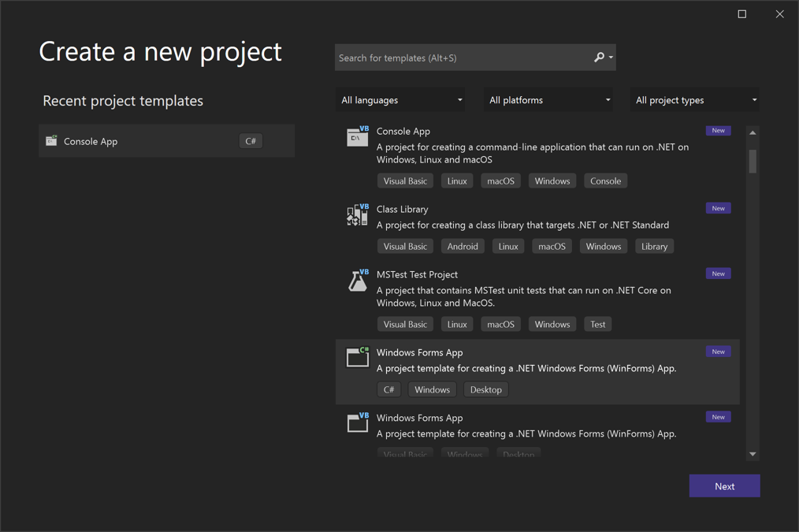Image resolution: width=799 pixels, height=532 pixels.
Task: Click the New badge on MSTest Test Project
Action: tap(718, 273)
